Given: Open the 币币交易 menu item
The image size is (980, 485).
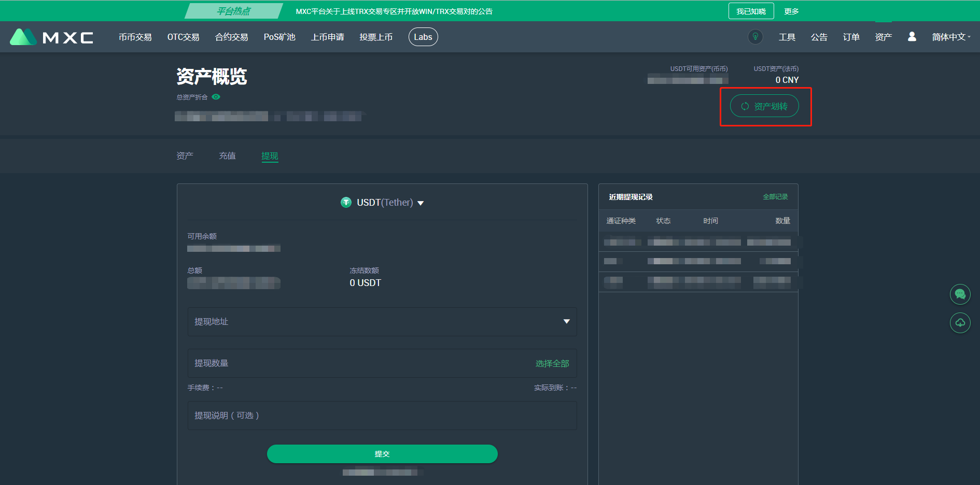Looking at the screenshot, I should (135, 37).
